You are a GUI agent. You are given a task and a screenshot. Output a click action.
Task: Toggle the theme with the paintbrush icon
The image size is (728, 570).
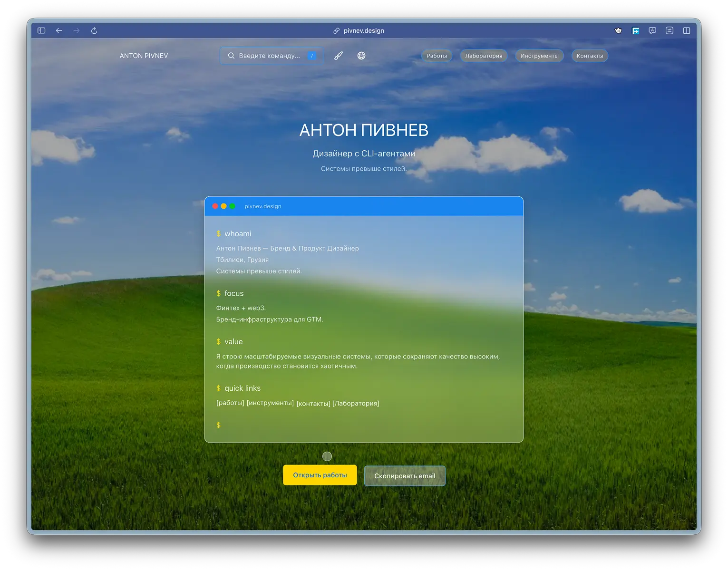click(x=338, y=56)
